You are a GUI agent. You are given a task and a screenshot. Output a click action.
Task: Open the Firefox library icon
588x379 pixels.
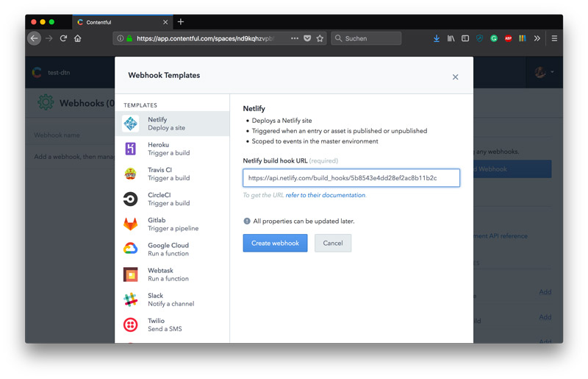(x=451, y=38)
